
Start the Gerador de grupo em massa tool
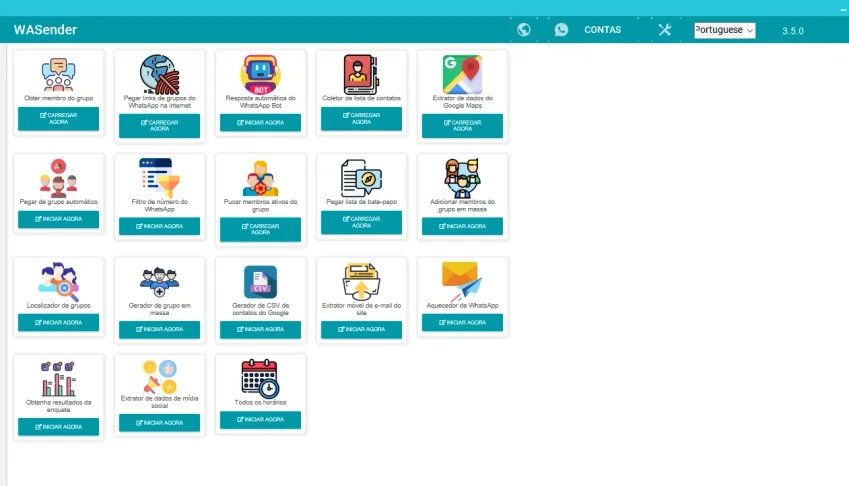coord(159,330)
